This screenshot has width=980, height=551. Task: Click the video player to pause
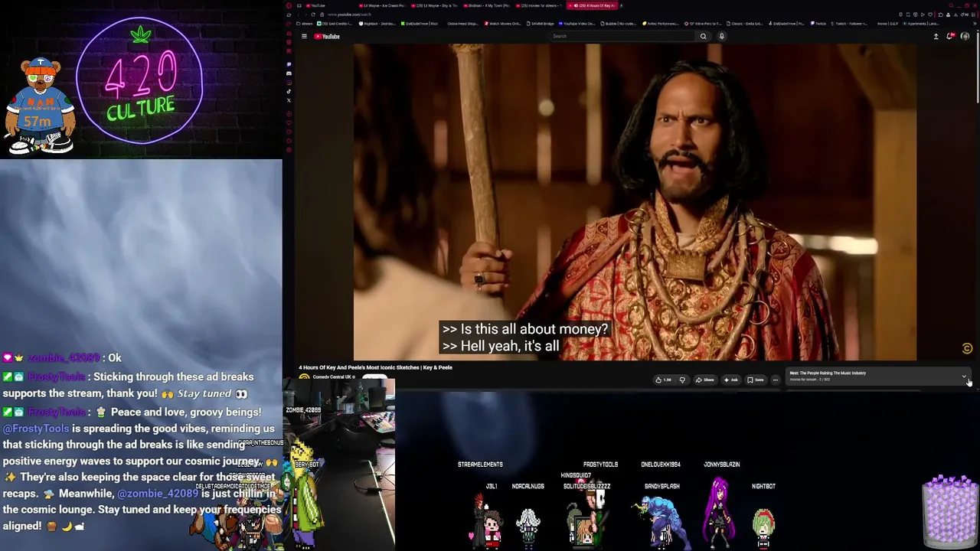pos(635,202)
